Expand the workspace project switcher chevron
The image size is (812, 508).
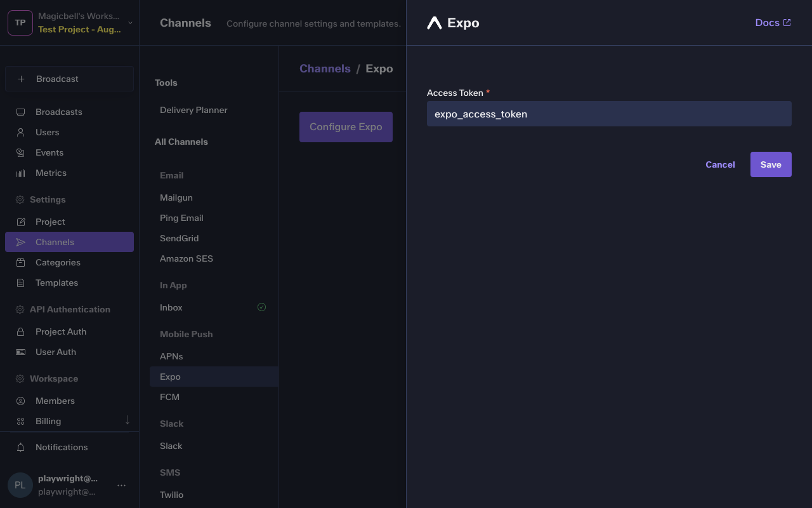click(x=130, y=23)
